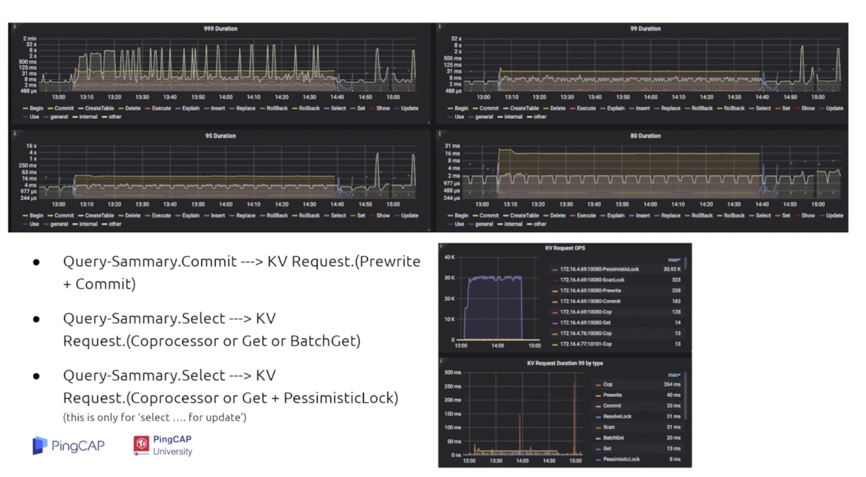Screen dimensions: 866x477
Task: Open the 999 Duration panel title menu
Action: pos(220,29)
